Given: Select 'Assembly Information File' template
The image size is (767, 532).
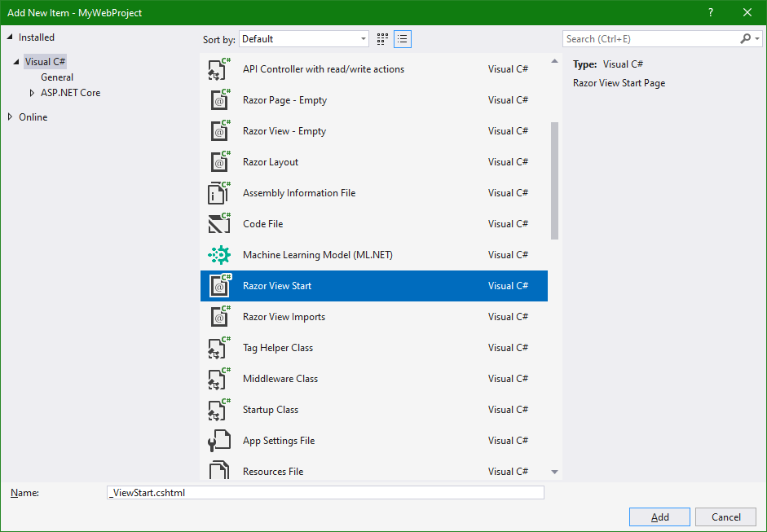Looking at the screenshot, I should (x=373, y=193).
